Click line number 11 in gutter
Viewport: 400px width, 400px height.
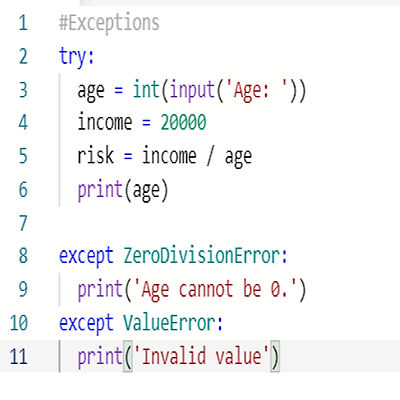click(x=19, y=356)
